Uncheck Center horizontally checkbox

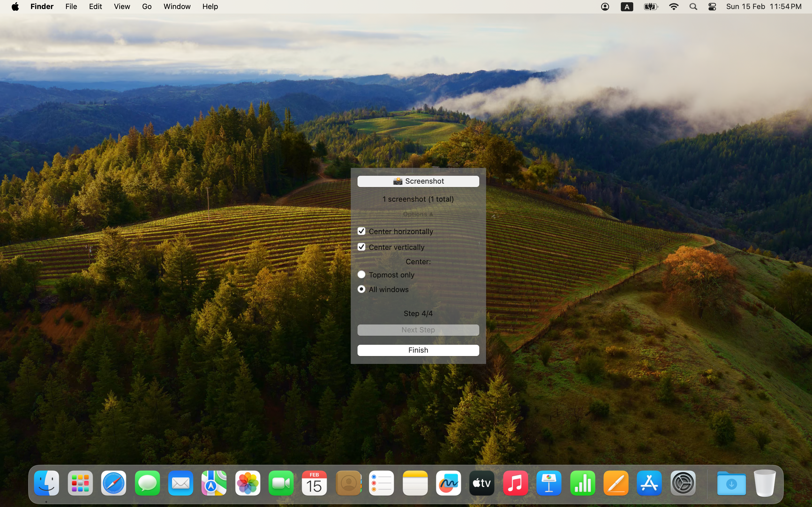[361, 231]
